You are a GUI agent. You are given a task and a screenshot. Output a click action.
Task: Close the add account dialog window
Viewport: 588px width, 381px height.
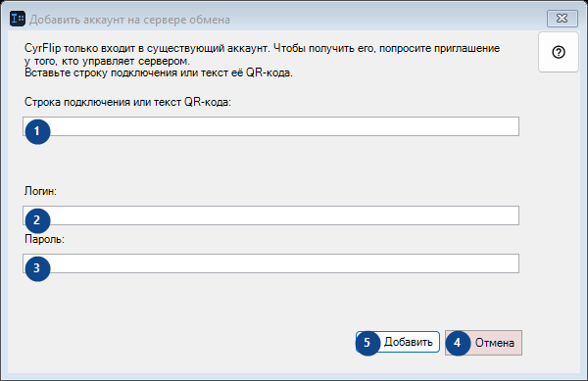point(563,19)
